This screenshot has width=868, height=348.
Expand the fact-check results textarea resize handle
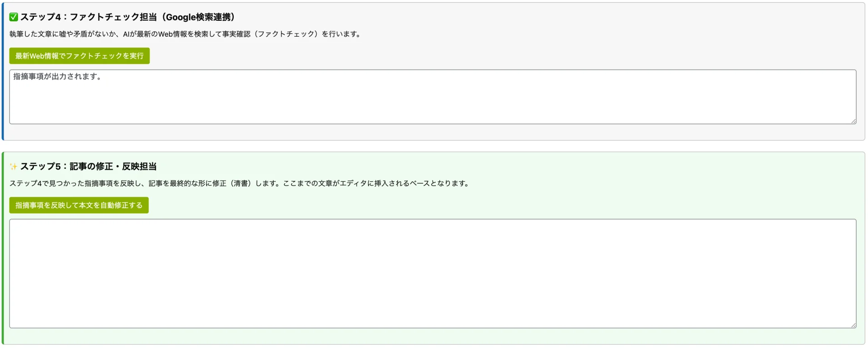(x=854, y=121)
